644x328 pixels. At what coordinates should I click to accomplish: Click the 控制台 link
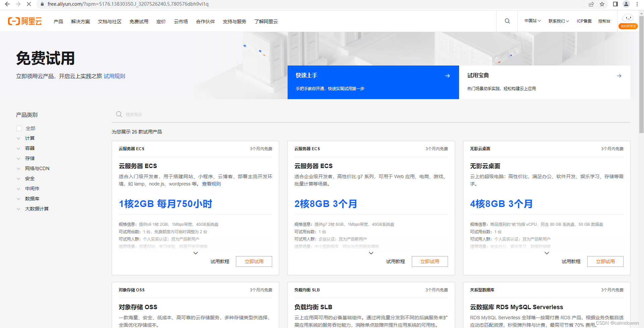click(604, 21)
